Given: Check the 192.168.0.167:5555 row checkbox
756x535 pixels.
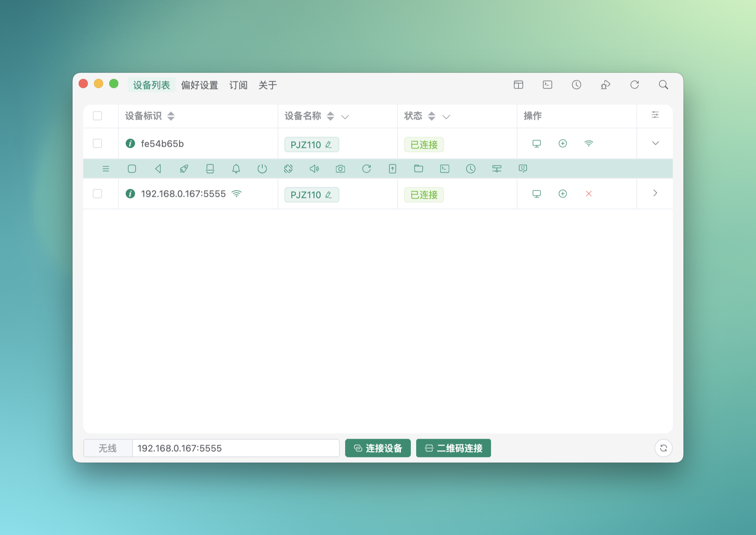Looking at the screenshot, I should tap(97, 194).
